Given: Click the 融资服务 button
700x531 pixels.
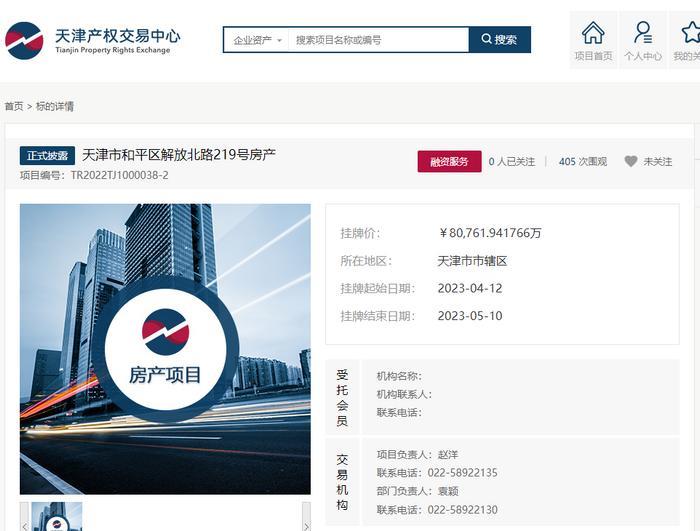Looking at the screenshot, I should coord(449,161).
